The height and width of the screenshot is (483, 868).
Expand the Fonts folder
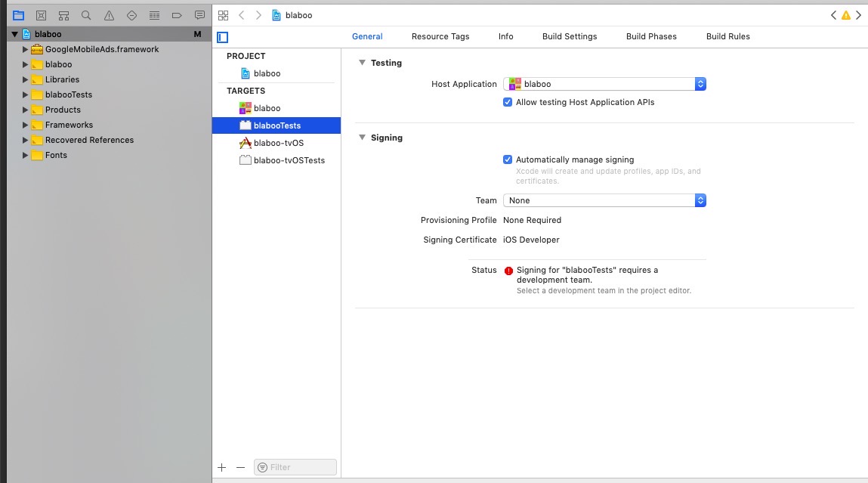25,155
